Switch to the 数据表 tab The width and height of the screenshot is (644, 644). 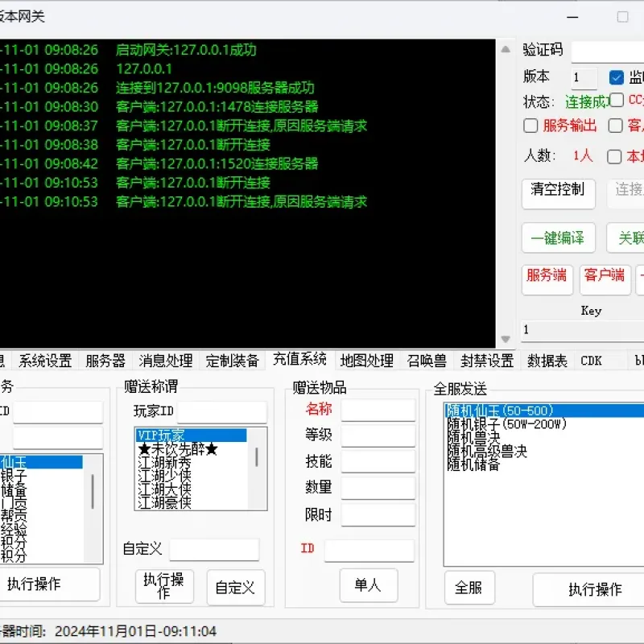pyautogui.click(x=547, y=361)
